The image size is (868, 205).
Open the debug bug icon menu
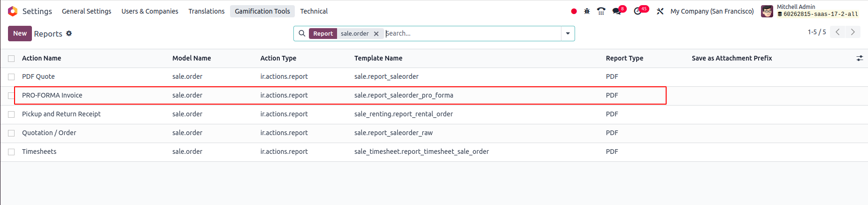coord(587,11)
